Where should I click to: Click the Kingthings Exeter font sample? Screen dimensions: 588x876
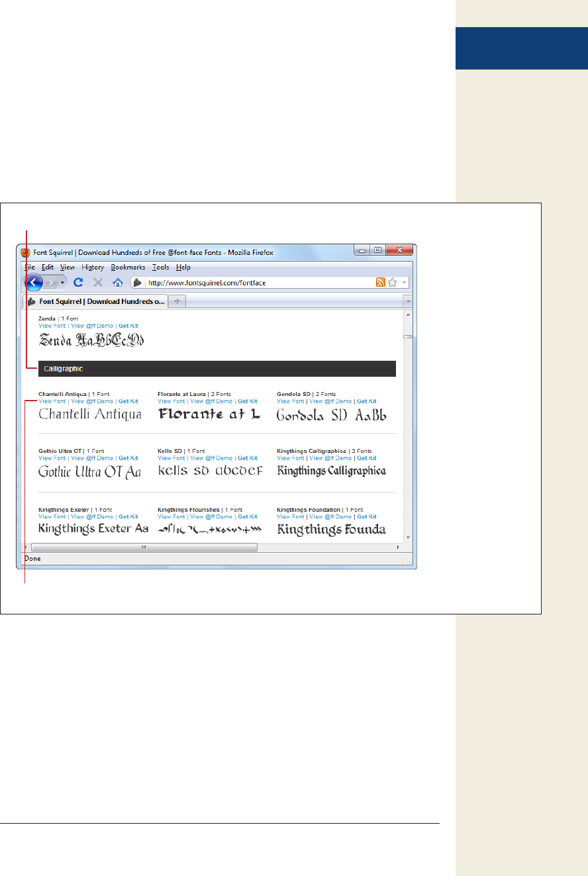pyautogui.click(x=93, y=529)
